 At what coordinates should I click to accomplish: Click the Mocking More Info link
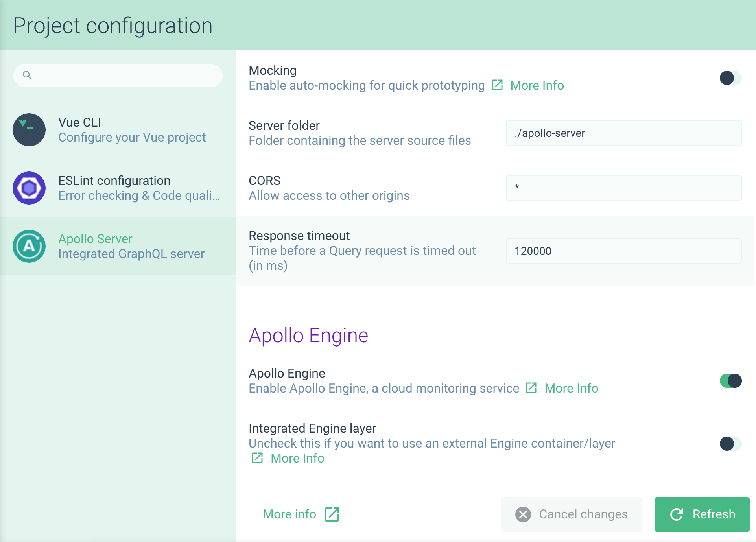(537, 85)
